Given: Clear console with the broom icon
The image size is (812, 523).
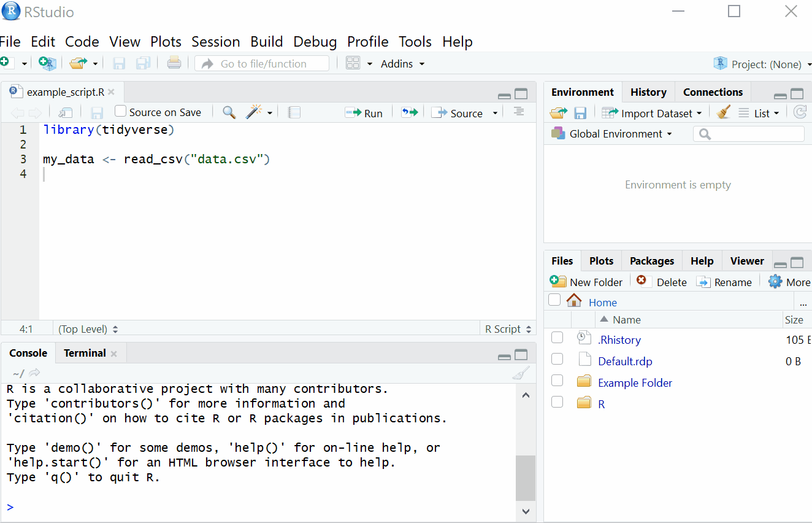Looking at the screenshot, I should pos(520,373).
